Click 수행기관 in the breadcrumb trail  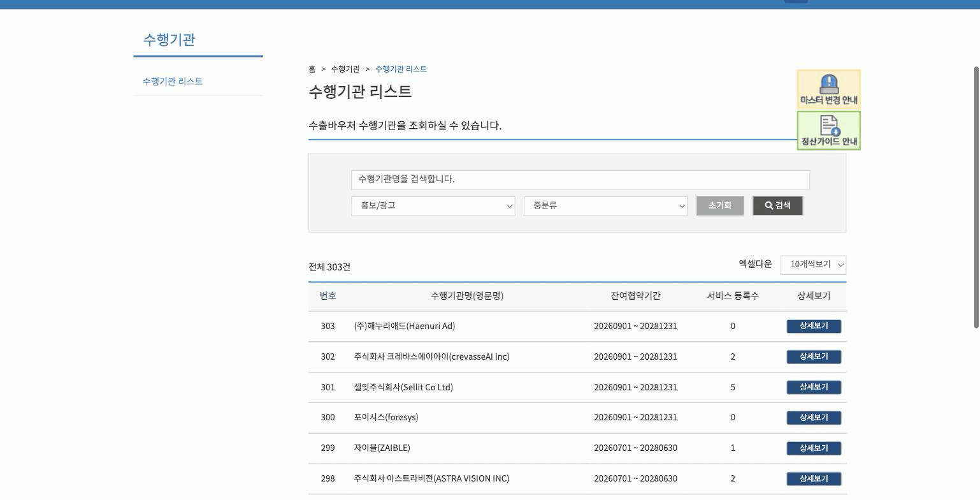point(345,69)
